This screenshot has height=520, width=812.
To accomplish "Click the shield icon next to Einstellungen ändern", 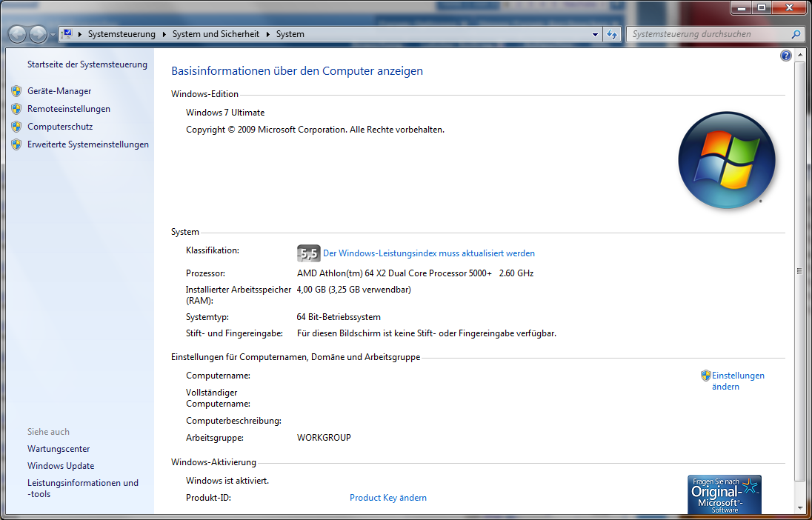I will [x=705, y=376].
